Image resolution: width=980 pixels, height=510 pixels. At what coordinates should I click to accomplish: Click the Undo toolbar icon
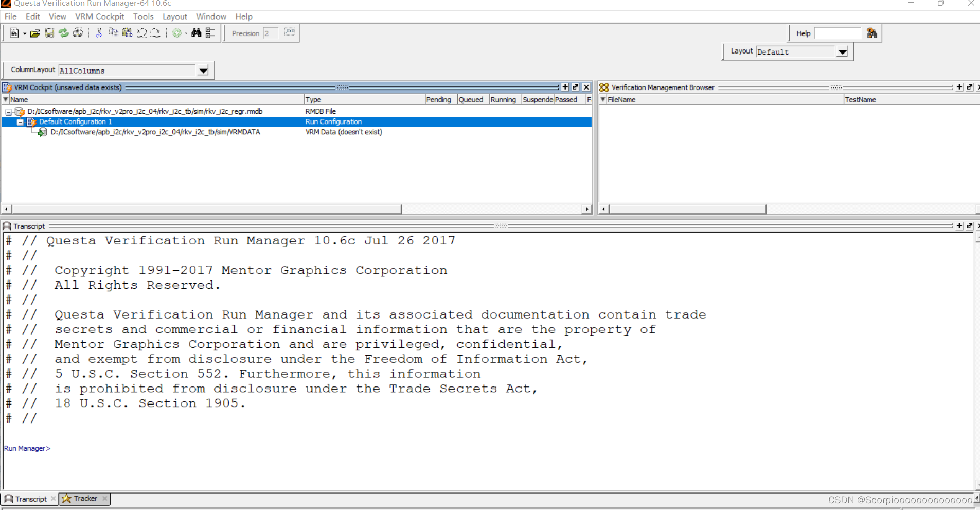point(141,33)
